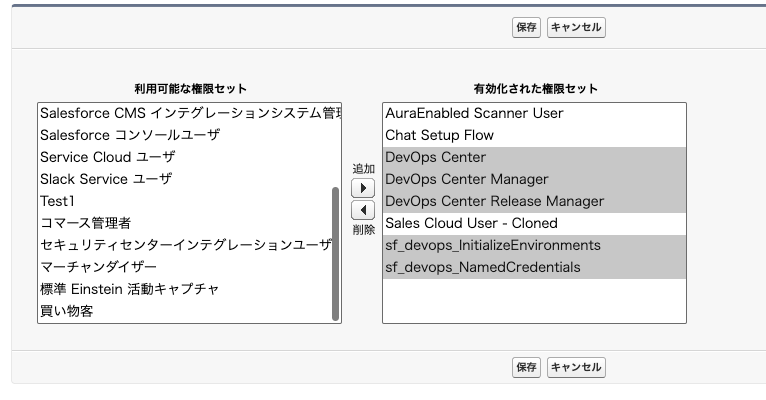This screenshot has height=400, width=766.
Task: Select Slack Service ユーザ permission set
Action: (105, 179)
